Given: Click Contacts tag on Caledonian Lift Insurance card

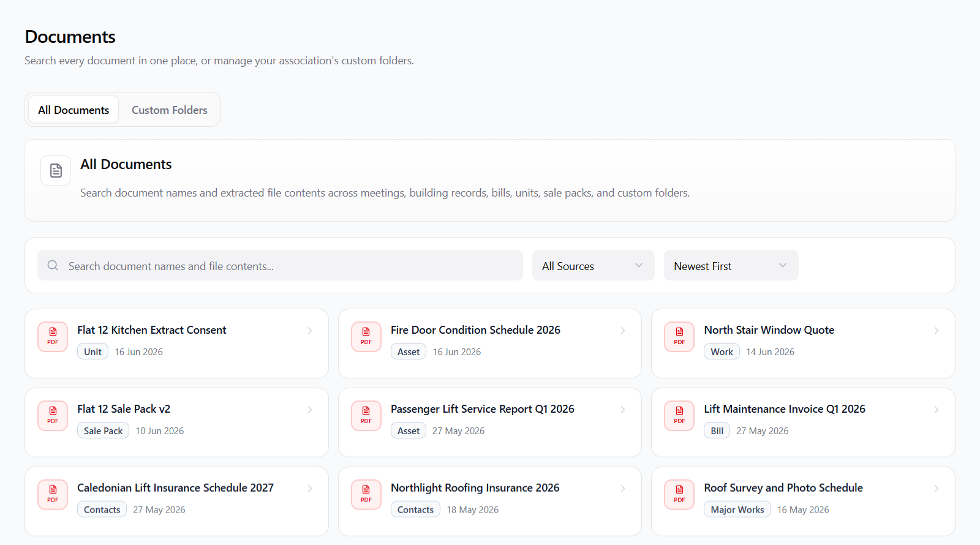Looking at the screenshot, I should 102,509.
